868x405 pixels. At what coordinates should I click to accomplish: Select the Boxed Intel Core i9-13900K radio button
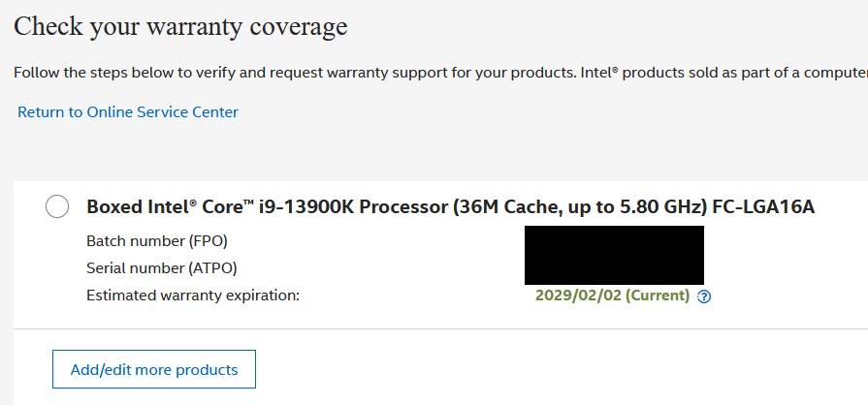(x=57, y=206)
